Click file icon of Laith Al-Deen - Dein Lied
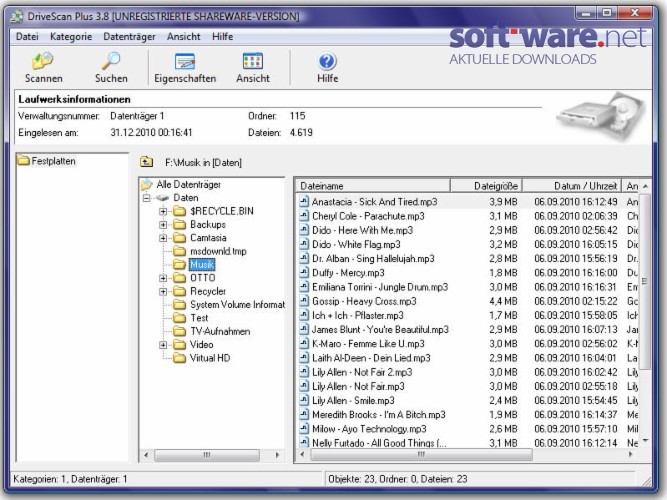The image size is (667, 500). [304, 358]
